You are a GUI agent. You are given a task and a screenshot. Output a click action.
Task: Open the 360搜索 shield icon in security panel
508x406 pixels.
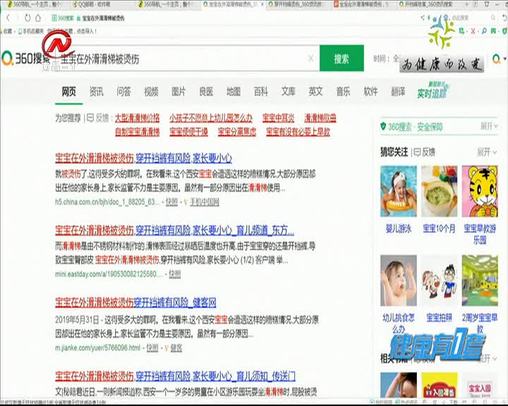[x=383, y=126]
